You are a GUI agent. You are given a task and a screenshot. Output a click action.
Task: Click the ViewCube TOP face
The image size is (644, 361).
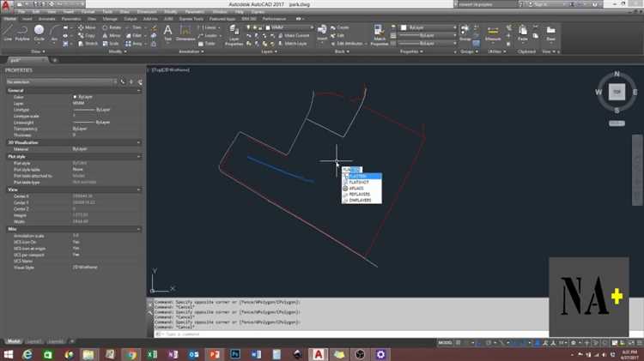(x=617, y=92)
